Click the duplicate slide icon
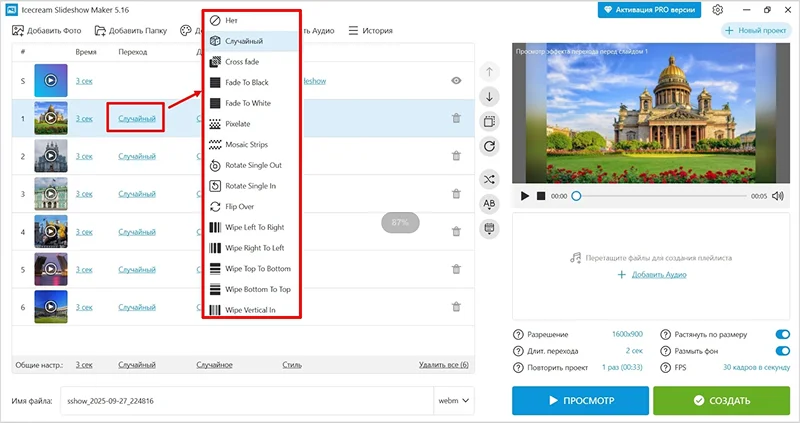 (x=489, y=121)
